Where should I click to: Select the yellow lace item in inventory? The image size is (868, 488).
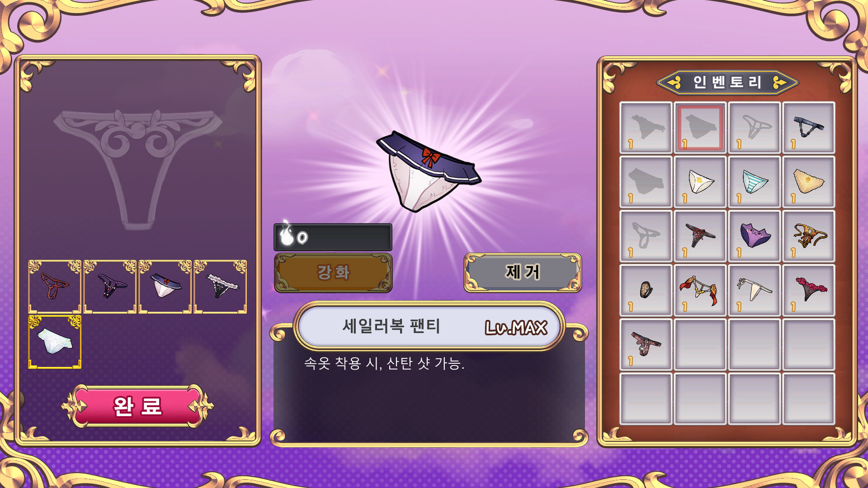click(x=809, y=182)
